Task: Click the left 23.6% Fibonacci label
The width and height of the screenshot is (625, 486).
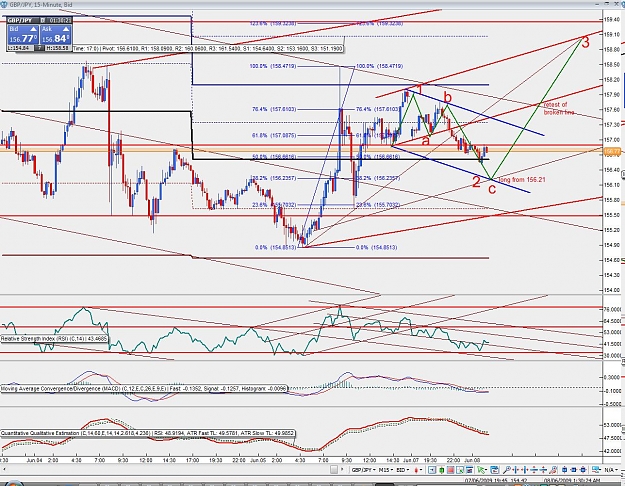Action: tap(274, 205)
